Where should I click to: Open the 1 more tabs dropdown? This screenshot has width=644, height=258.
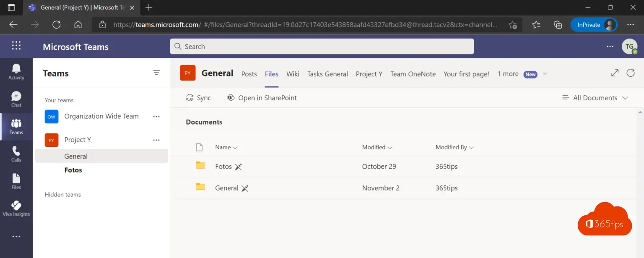(508, 74)
